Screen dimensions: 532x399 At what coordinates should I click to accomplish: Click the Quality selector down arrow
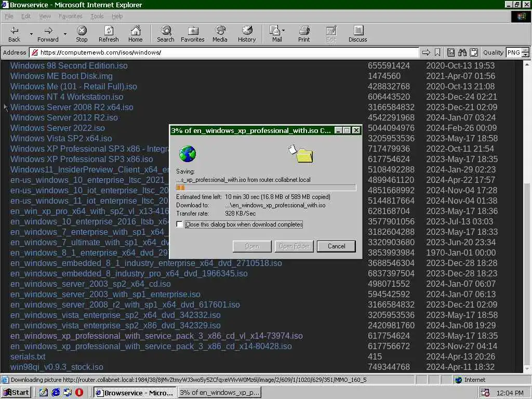(x=526, y=55)
